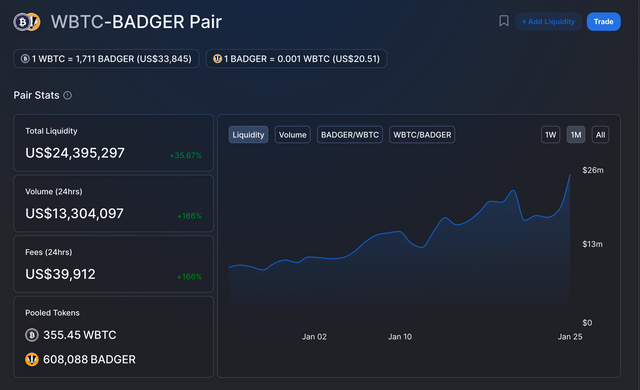
Task: Click the Volume (24hrs) label
Action: coord(53,192)
